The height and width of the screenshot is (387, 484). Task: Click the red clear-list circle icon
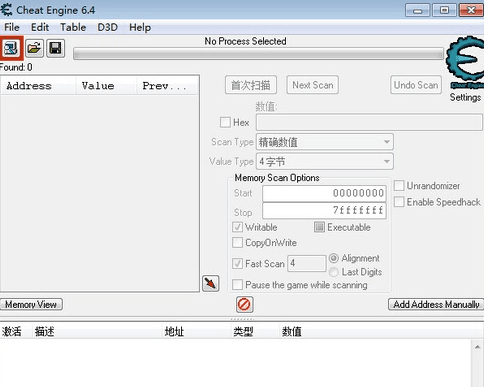tap(244, 304)
